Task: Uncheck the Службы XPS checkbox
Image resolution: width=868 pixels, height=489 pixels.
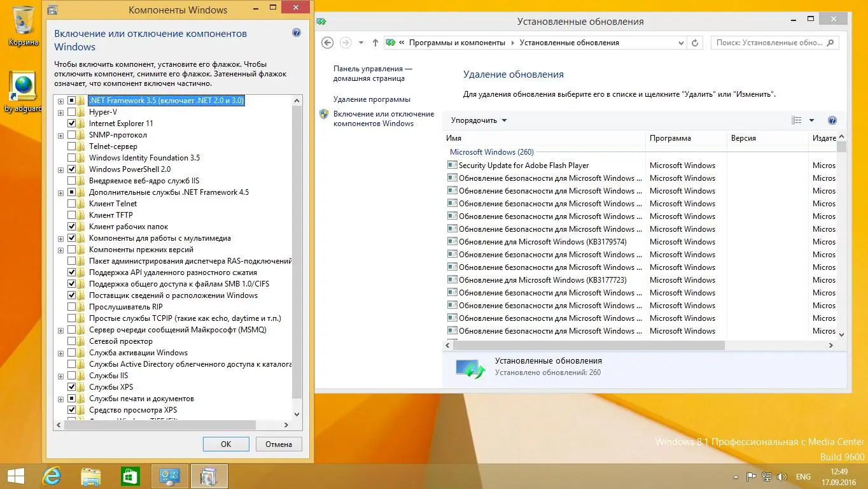Action: coord(72,386)
